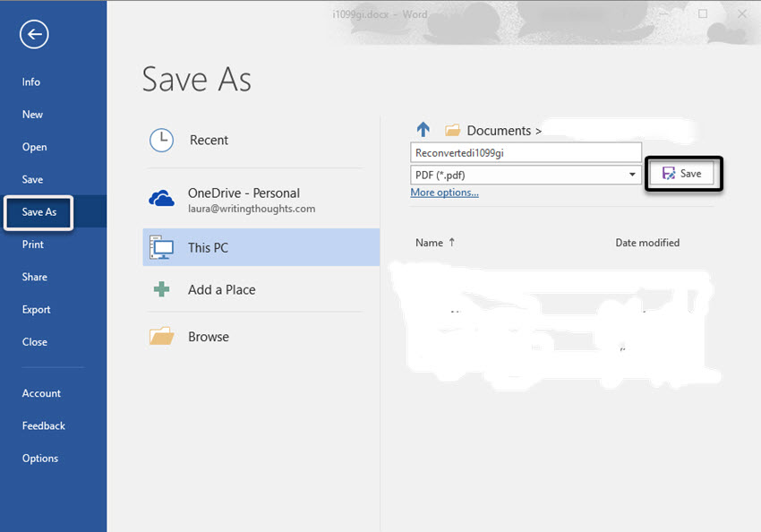Open the Feedback page
Screen dimensions: 761x532
[44, 426]
